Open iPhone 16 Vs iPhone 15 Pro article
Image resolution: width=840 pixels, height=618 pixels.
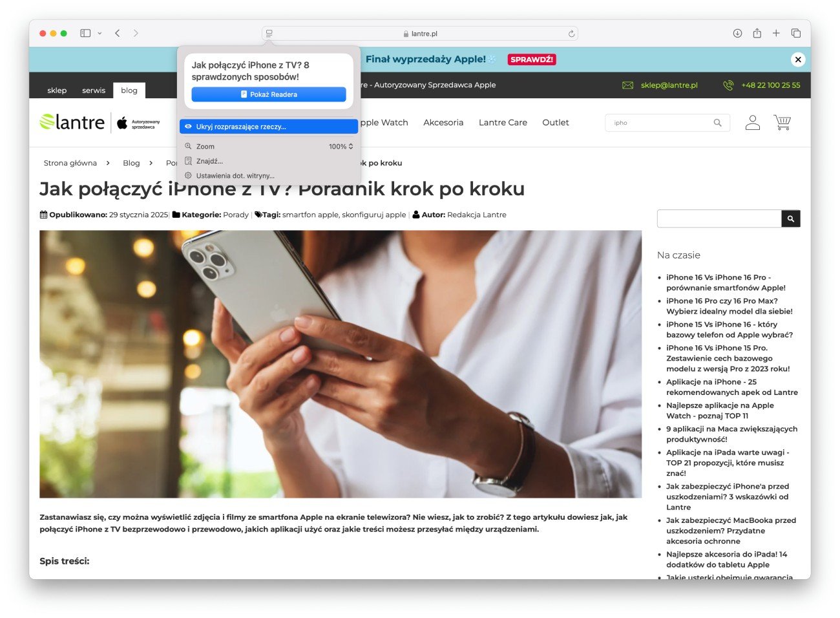pos(728,358)
